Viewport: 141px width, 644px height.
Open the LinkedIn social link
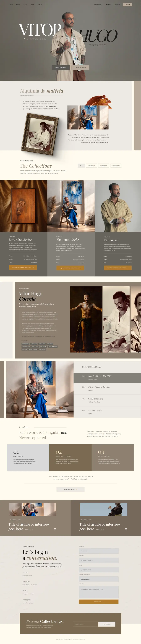pyautogui.click(x=32, y=594)
